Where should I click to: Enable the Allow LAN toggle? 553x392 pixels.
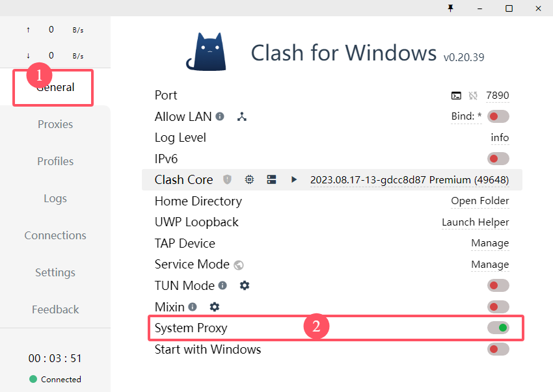point(498,116)
